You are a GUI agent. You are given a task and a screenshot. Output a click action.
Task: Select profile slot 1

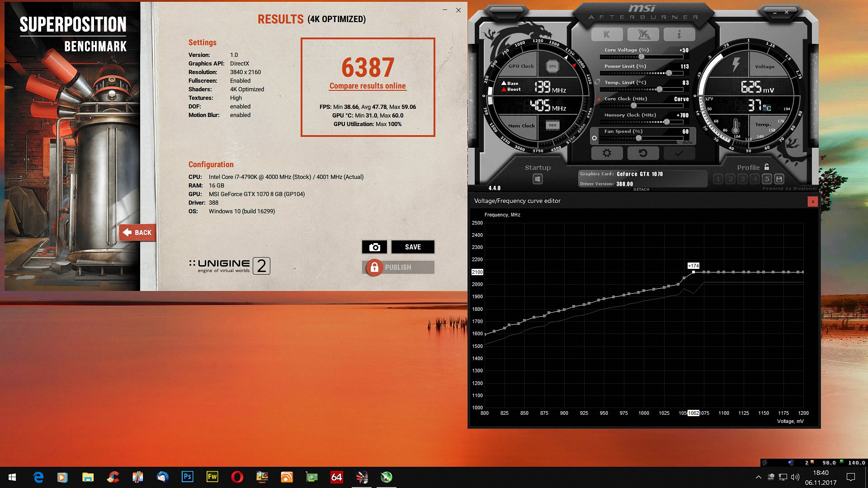[718, 179]
